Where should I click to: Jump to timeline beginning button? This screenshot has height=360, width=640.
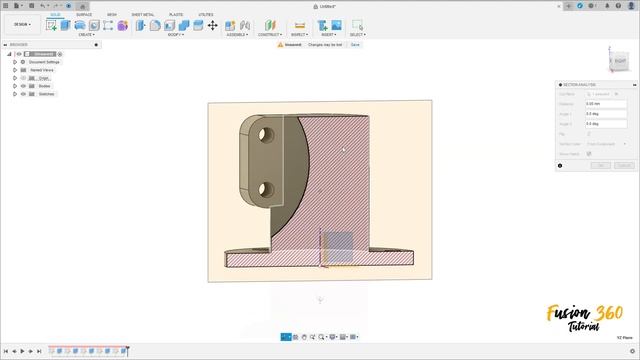pyautogui.click(x=6, y=351)
